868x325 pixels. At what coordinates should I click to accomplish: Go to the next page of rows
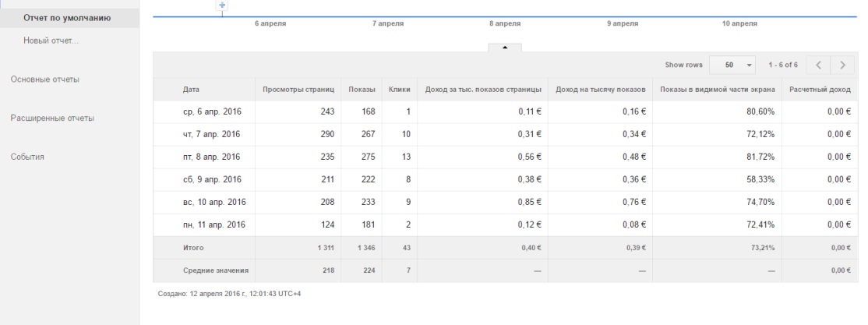pyautogui.click(x=842, y=65)
